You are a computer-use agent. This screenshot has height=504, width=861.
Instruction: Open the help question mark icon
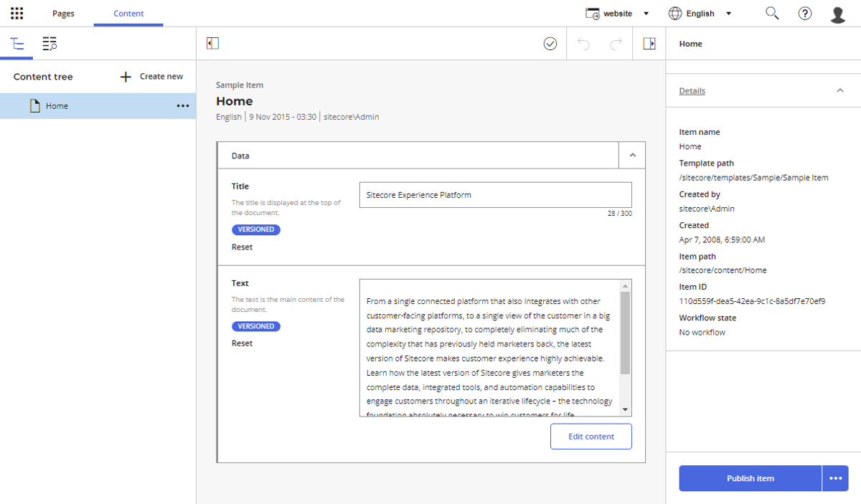805,14
